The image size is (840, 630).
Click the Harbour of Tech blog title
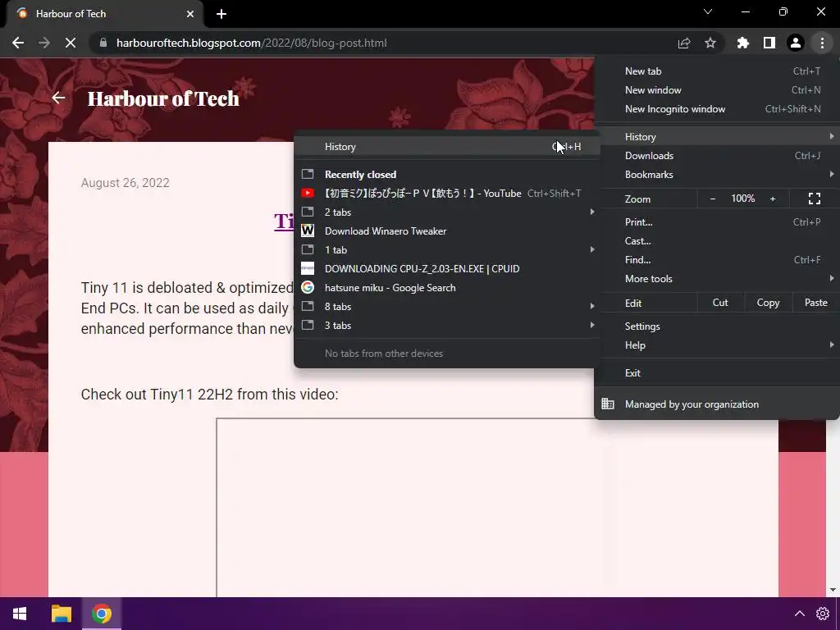point(163,98)
